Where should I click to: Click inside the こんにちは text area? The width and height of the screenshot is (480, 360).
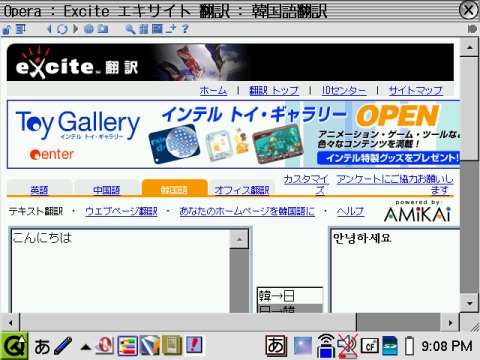pyautogui.click(x=121, y=271)
